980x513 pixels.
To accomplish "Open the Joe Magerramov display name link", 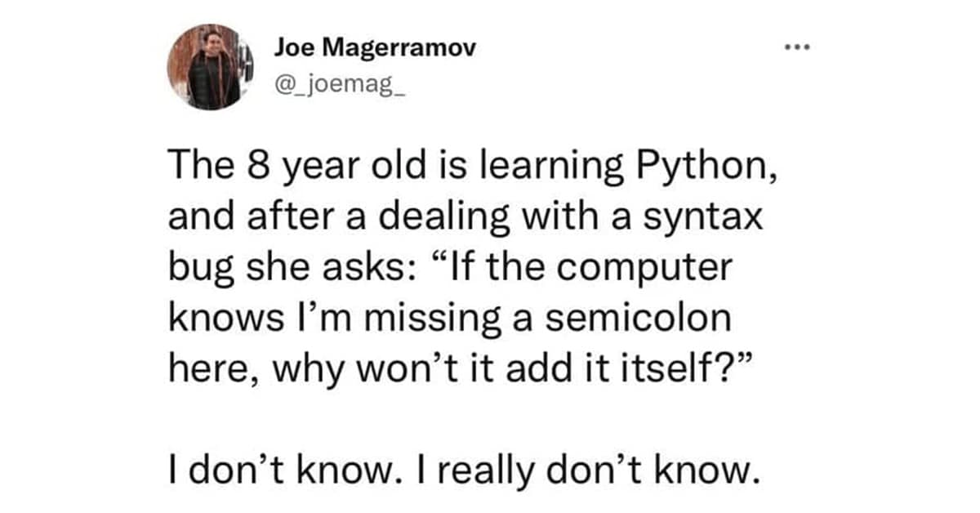I will pyautogui.click(x=375, y=47).
